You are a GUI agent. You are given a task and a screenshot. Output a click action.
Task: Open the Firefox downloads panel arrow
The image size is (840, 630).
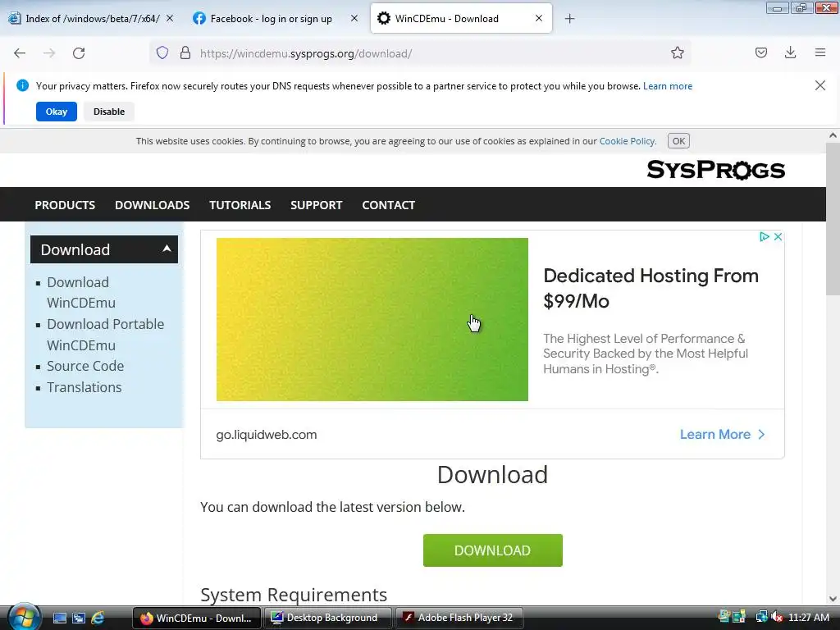tap(790, 52)
